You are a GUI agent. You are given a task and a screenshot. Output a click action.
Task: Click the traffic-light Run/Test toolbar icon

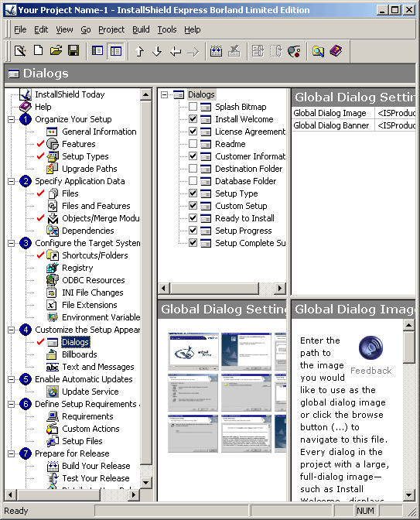point(294,51)
